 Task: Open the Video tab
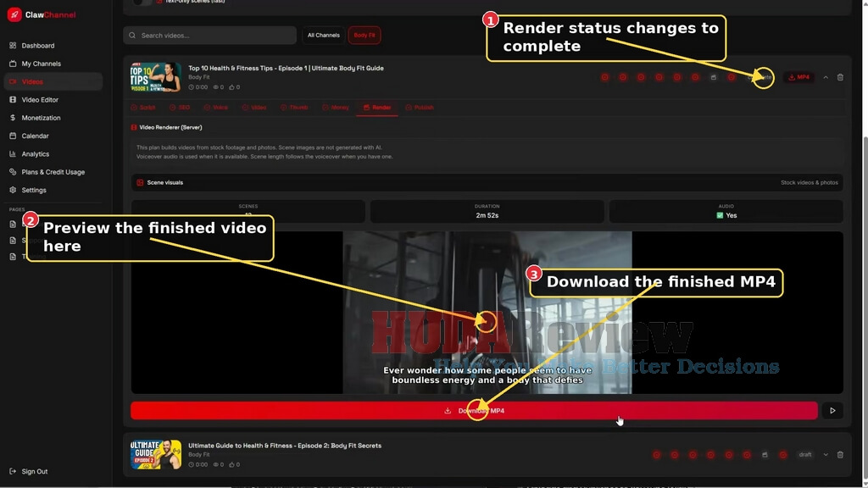click(x=254, y=108)
